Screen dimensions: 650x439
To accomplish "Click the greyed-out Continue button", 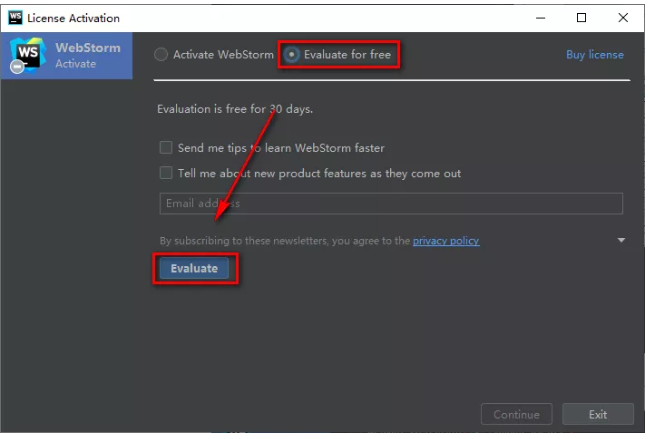I will pyautogui.click(x=517, y=414).
